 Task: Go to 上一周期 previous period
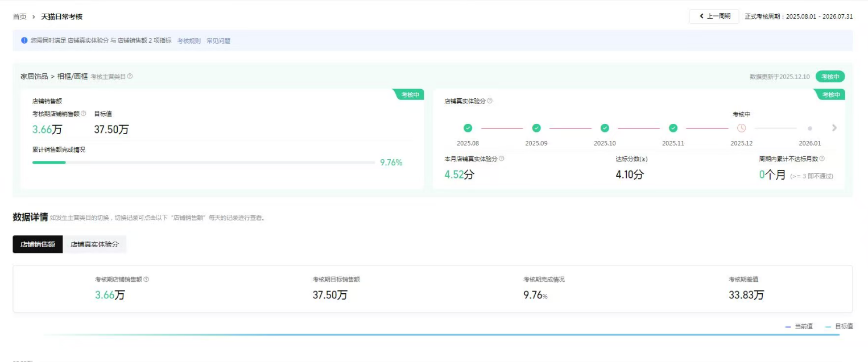click(x=714, y=16)
